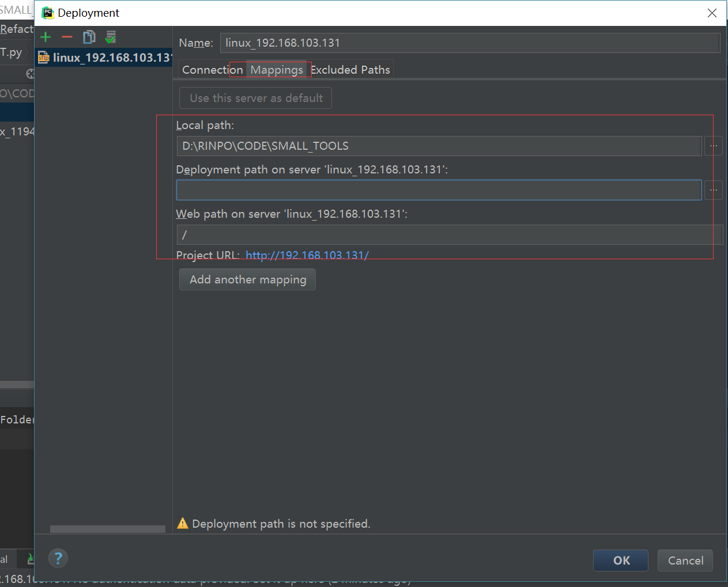The width and height of the screenshot is (728, 587).
Task: Open the Project URL link http://192.168.103.131/
Action: pyautogui.click(x=307, y=255)
